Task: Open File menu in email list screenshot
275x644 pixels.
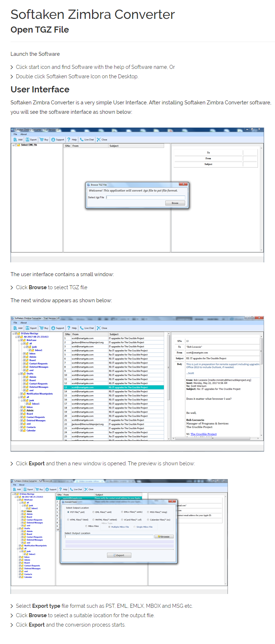Action: [15, 323]
